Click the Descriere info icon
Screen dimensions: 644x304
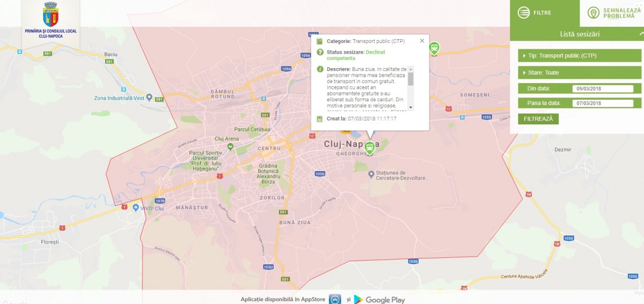320,69
